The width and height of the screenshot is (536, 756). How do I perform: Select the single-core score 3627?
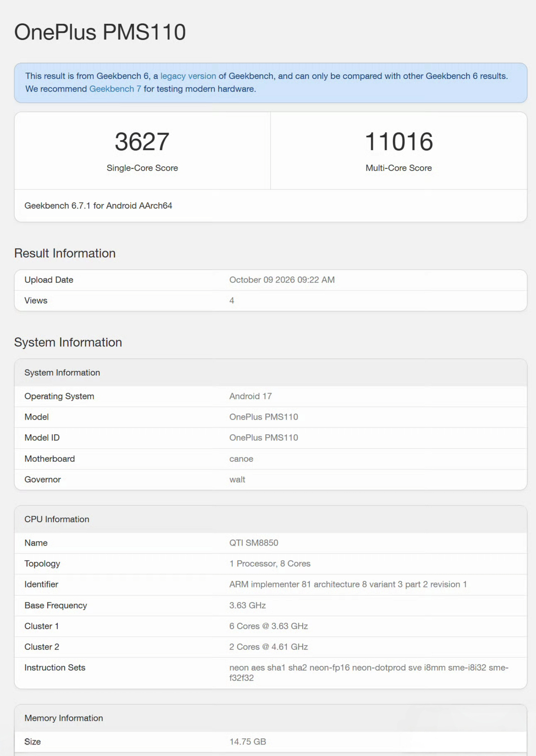point(142,142)
